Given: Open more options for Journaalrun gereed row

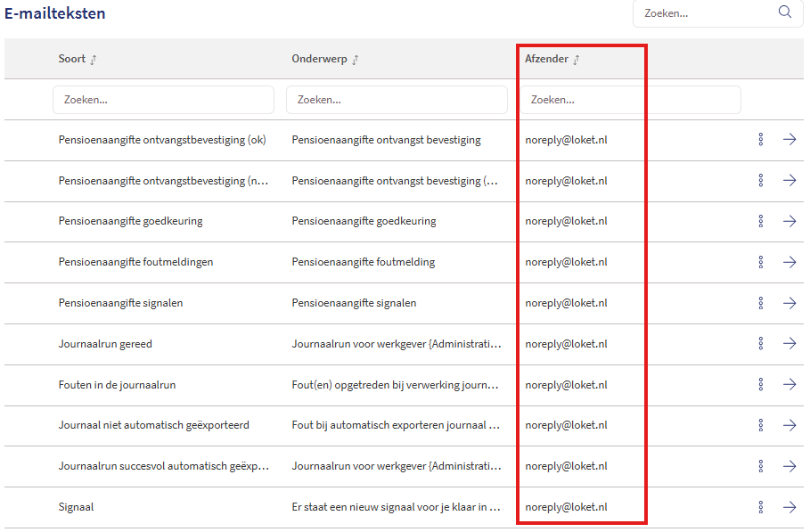Looking at the screenshot, I should coord(761,343).
